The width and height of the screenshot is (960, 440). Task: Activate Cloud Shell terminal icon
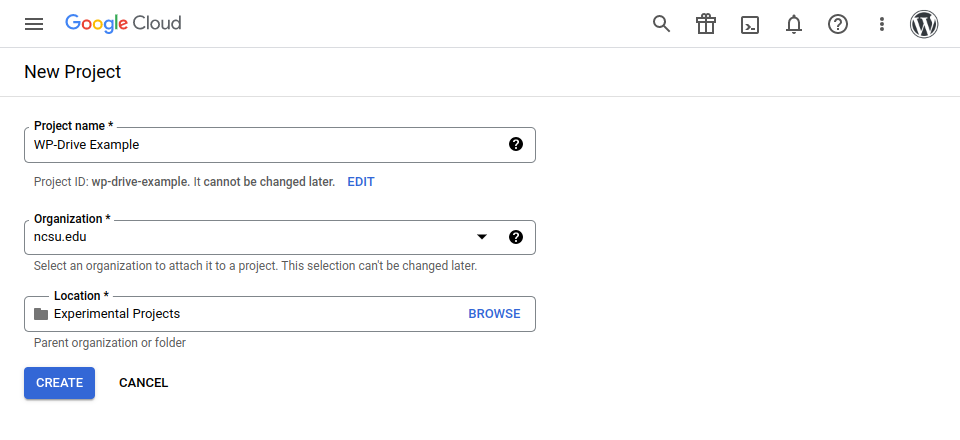pyautogui.click(x=750, y=24)
